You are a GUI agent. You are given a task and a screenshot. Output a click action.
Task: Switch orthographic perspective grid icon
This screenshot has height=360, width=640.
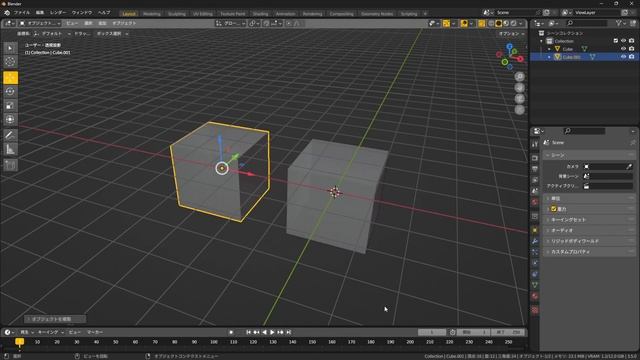point(519,109)
